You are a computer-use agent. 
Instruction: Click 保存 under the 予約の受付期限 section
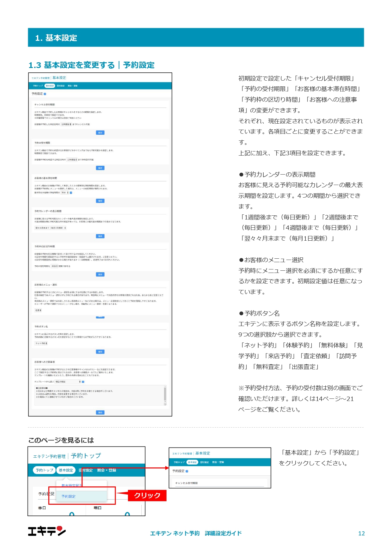pyautogui.click(x=100, y=168)
